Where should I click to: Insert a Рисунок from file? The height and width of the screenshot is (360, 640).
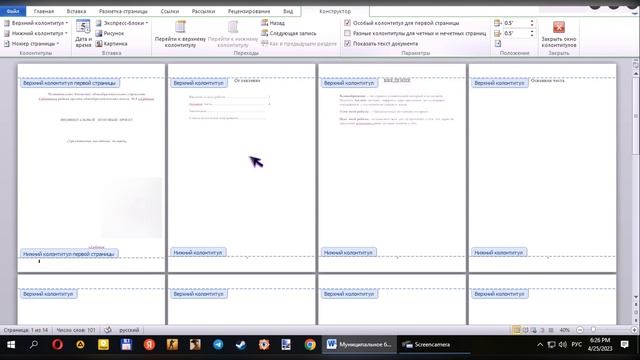click(x=109, y=33)
